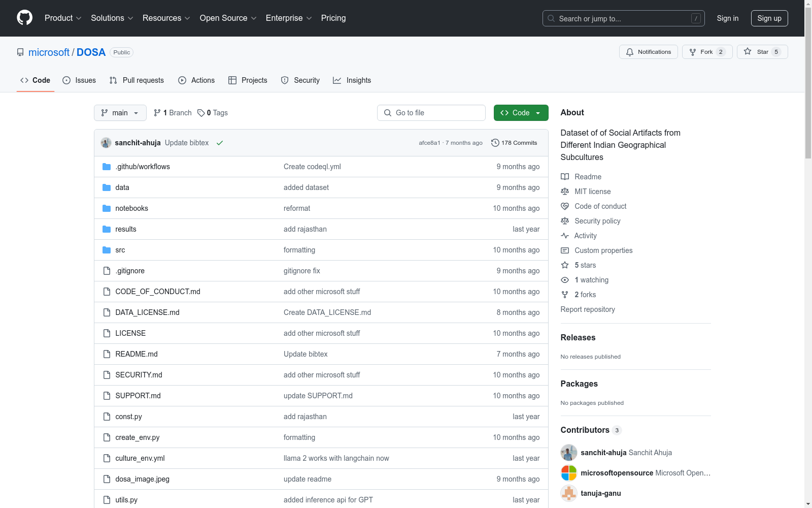This screenshot has width=812, height=508.
Task: Click the data folder icon
Action: pyautogui.click(x=107, y=187)
